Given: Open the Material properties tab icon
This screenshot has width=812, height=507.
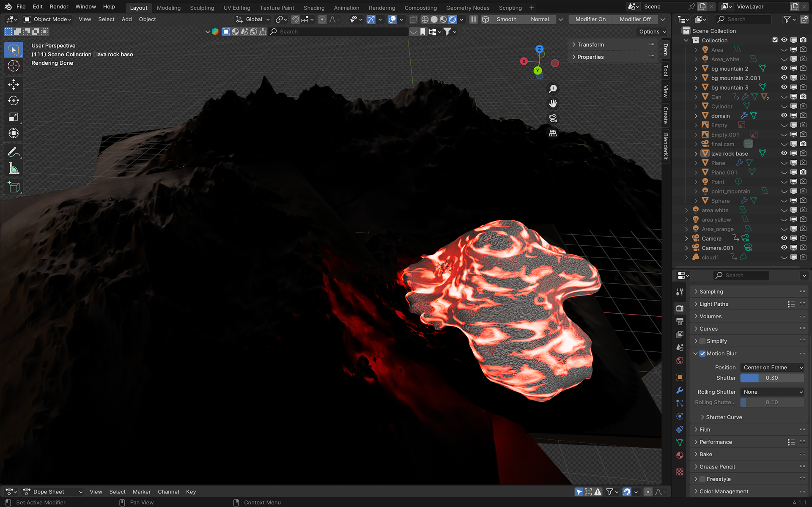Looking at the screenshot, I should [680, 455].
